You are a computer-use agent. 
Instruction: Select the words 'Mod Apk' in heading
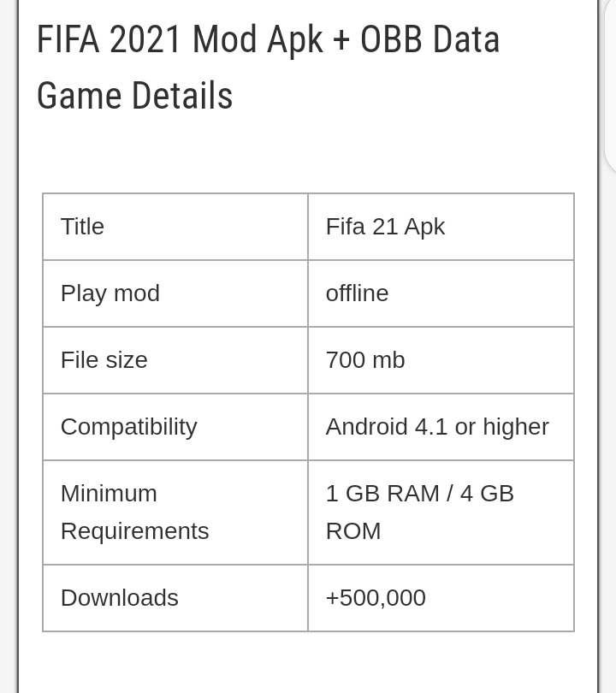258,39
